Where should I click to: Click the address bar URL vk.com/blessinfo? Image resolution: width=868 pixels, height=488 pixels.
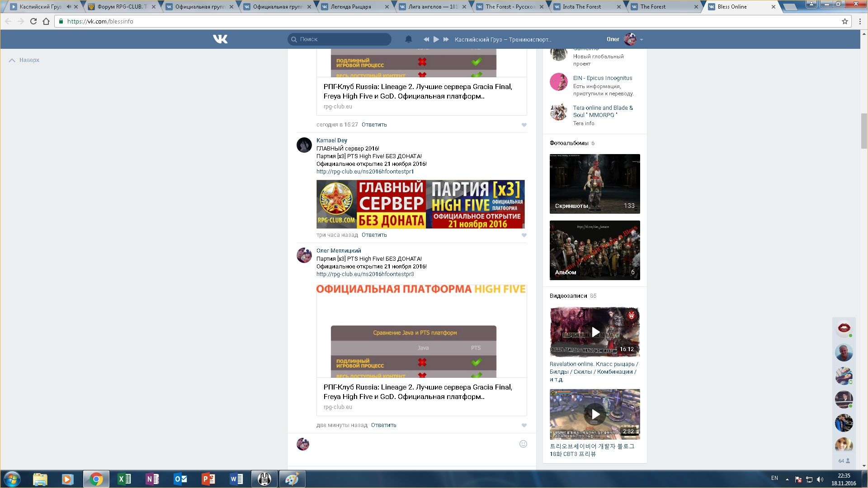click(x=100, y=21)
